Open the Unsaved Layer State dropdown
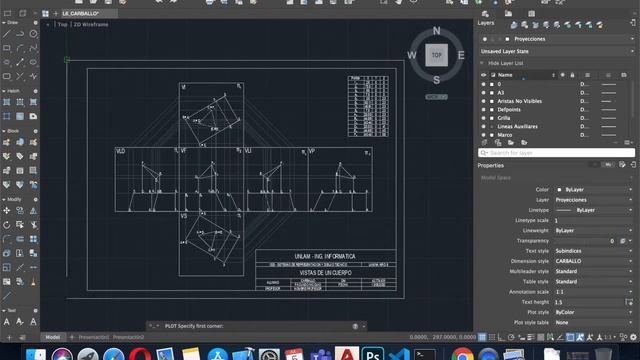 click(557, 51)
